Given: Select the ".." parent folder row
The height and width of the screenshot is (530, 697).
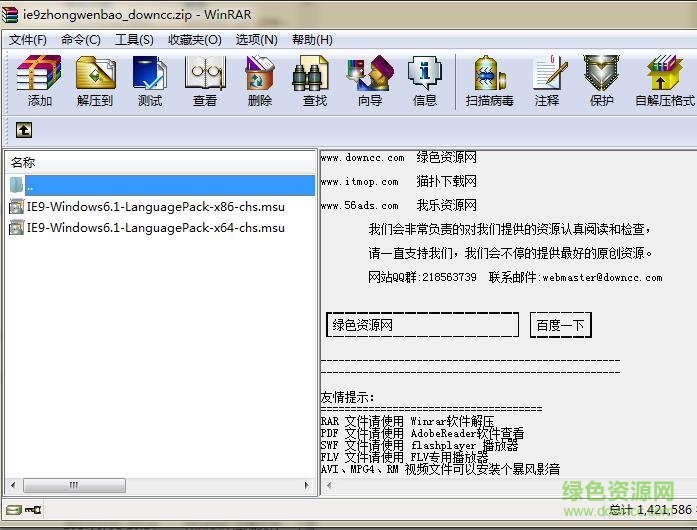Looking at the screenshot, I should pos(170,185).
